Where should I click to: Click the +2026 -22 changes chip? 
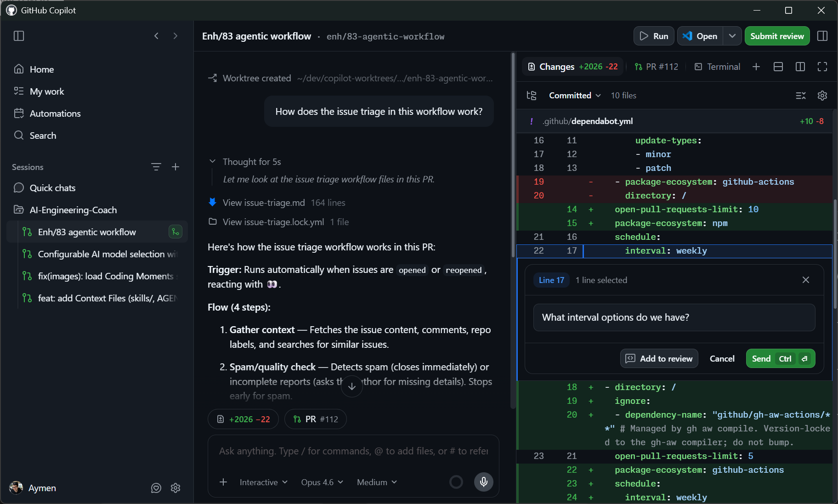(x=243, y=419)
